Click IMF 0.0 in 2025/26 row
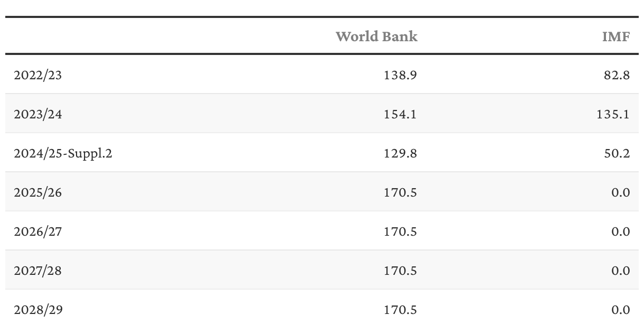 [620, 192]
